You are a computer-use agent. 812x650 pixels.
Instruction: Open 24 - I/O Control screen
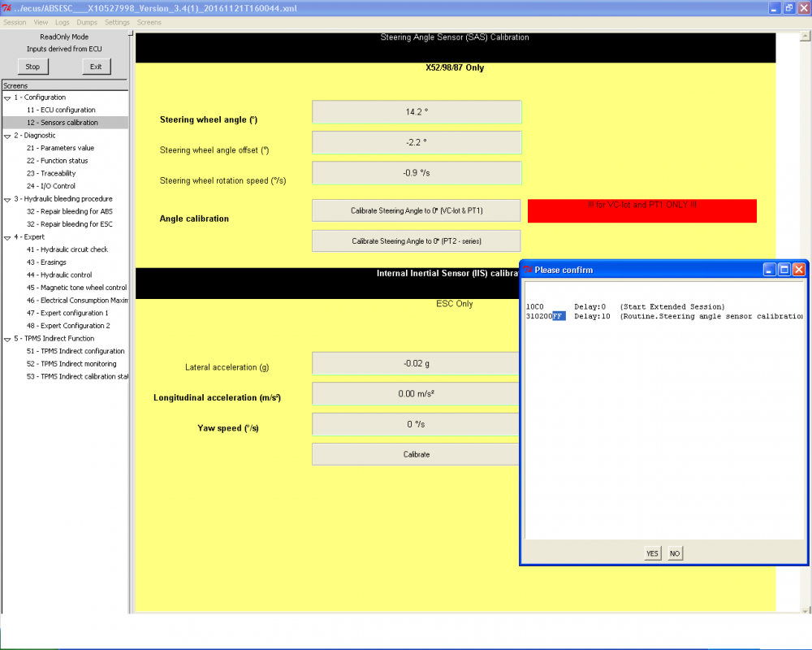50,186
